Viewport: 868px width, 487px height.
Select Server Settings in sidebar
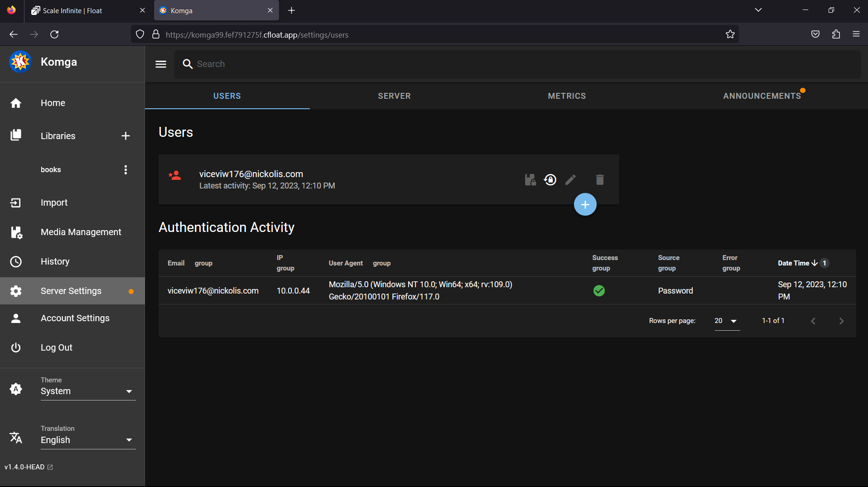coord(72,291)
